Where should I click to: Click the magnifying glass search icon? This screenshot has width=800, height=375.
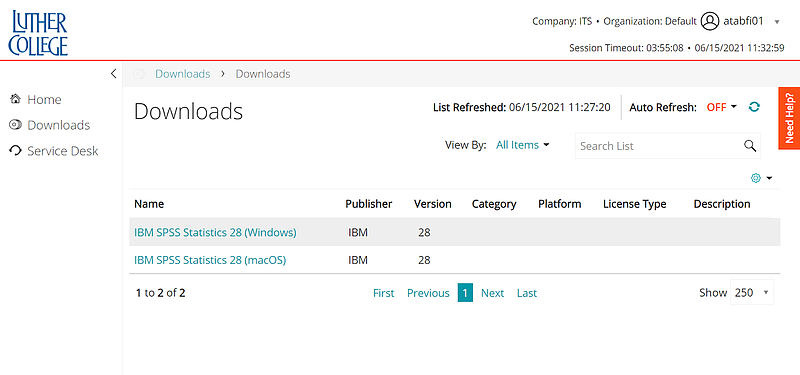coord(749,145)
